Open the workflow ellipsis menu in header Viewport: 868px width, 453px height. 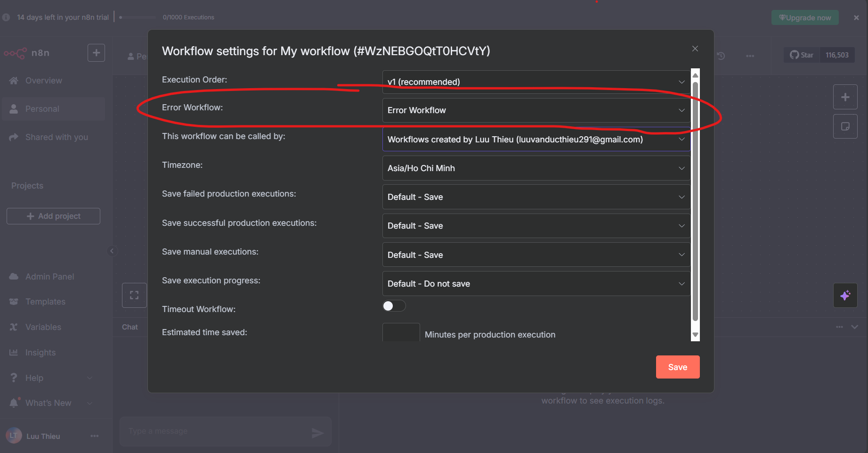[x=750, y=56]
